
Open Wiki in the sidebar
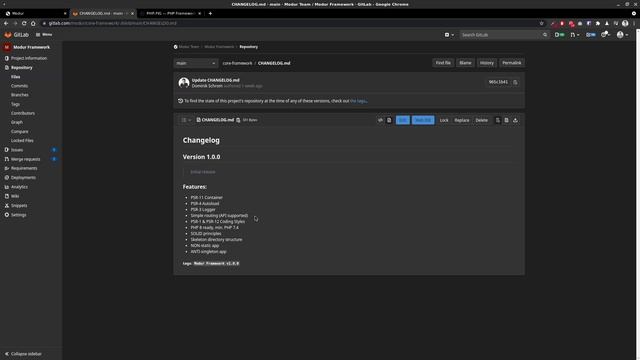12,196
